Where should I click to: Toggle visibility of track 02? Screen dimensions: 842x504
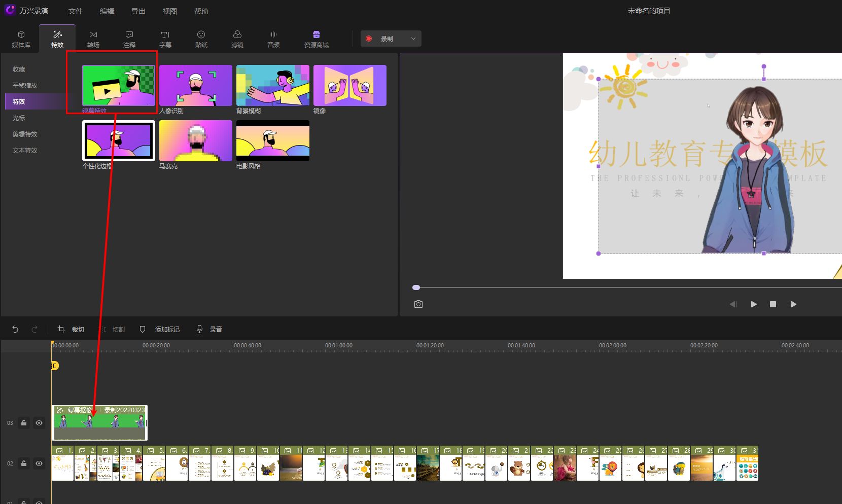click(x=39, y=463)
